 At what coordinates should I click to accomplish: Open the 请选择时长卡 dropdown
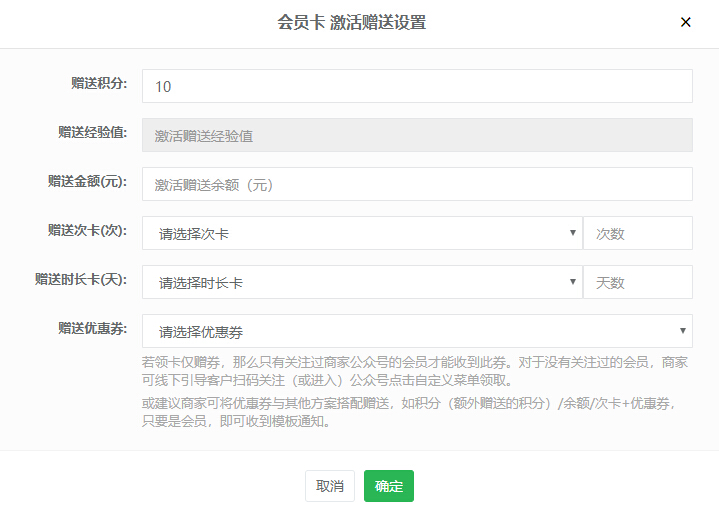point(362,282)
